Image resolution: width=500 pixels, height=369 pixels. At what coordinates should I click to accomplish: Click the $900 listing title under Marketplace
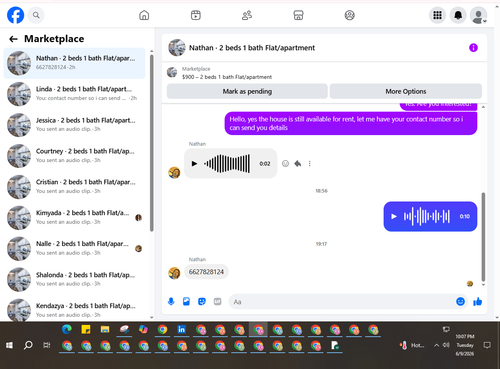[x=227, y=77]
